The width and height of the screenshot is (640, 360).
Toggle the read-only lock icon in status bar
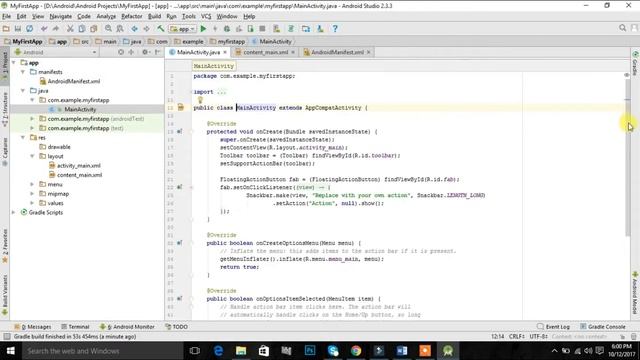click(622, 337)
